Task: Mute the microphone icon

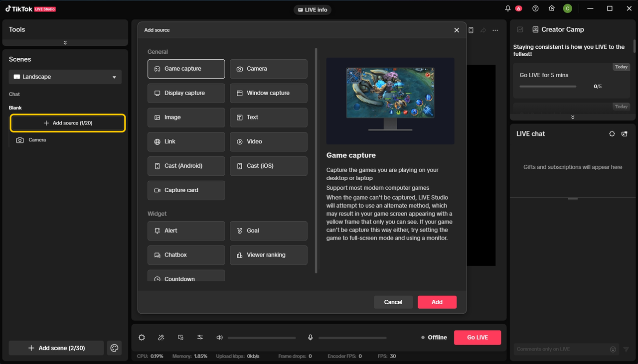Action: point(310,338)
